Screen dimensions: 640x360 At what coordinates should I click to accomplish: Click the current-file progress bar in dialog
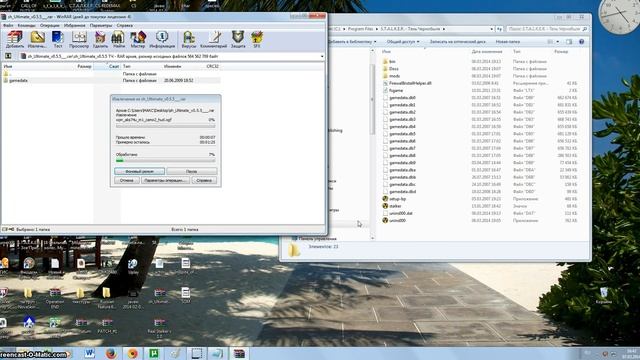click(165, 126)
